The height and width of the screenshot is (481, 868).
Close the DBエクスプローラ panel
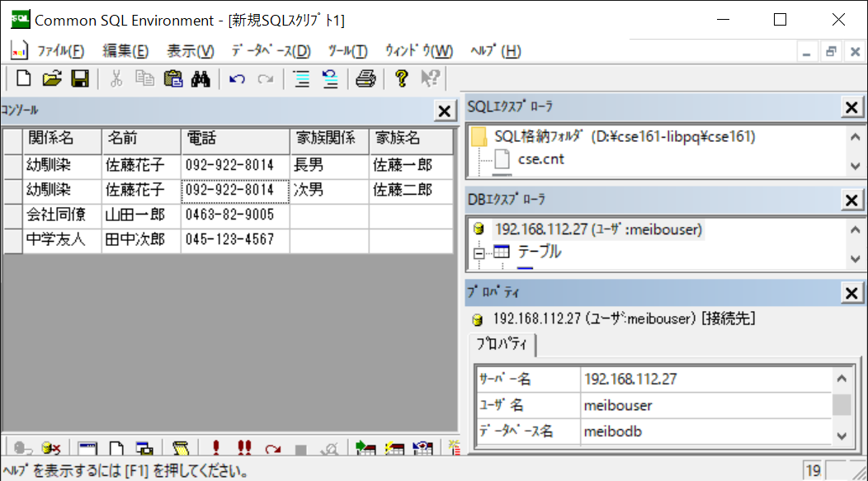[x=851, y=200]
